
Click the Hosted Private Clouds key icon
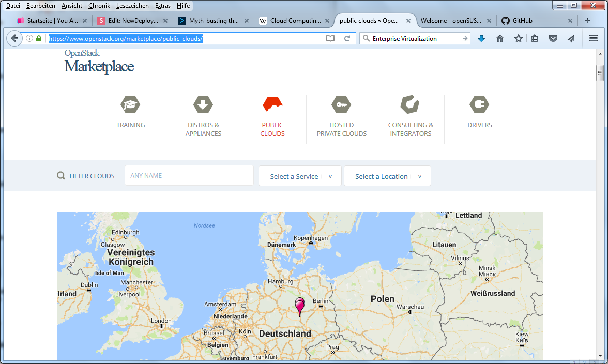coord(341,104)
